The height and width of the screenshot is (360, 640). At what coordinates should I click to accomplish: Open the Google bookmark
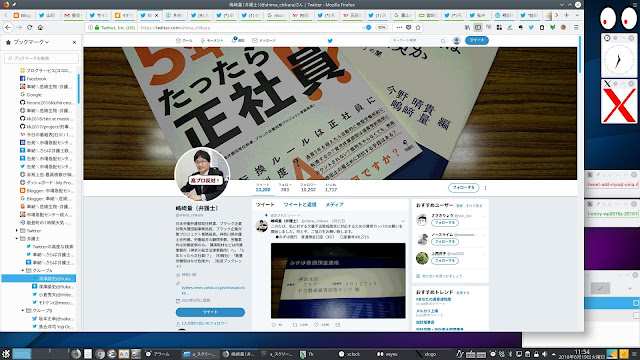pos(31,94)
